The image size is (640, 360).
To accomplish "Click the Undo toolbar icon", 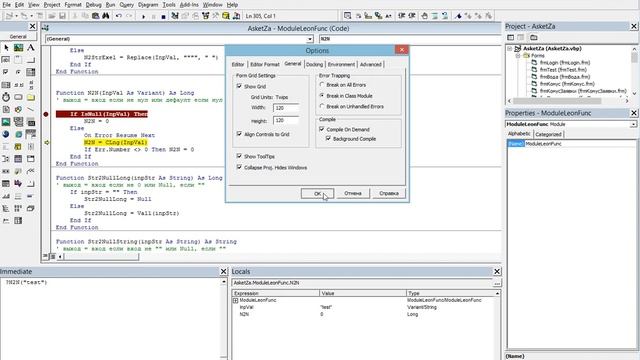I will (119, 16).
